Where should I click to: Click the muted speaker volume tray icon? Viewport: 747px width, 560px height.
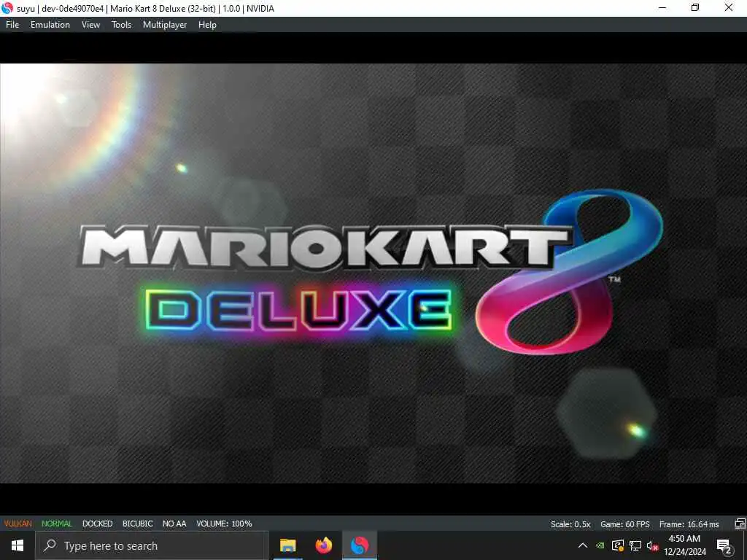(652, 545)
